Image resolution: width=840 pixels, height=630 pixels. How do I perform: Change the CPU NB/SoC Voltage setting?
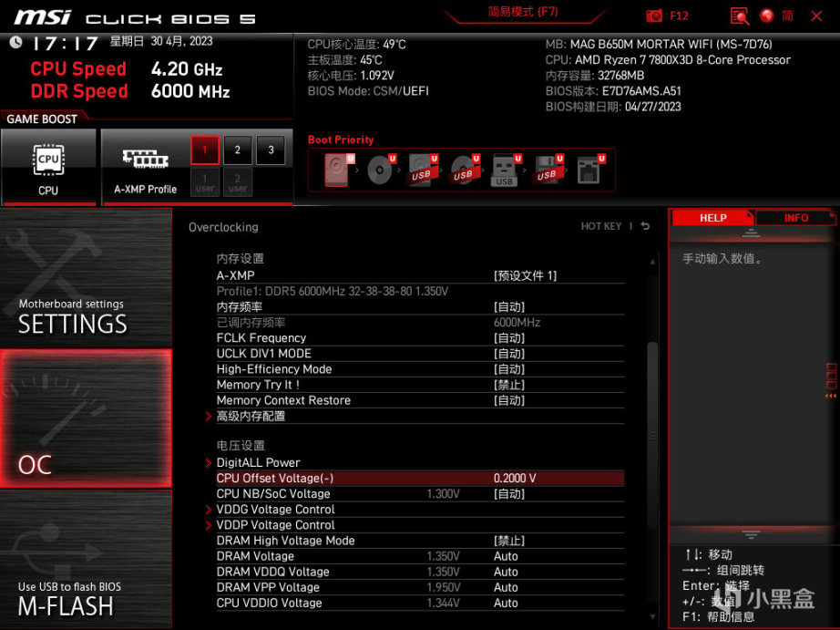tap(420, 493)
